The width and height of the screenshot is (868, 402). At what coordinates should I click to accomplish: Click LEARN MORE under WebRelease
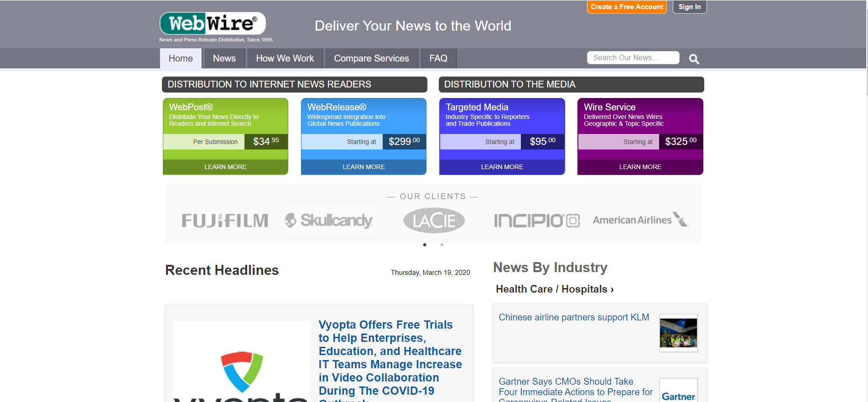coord(364,167)
